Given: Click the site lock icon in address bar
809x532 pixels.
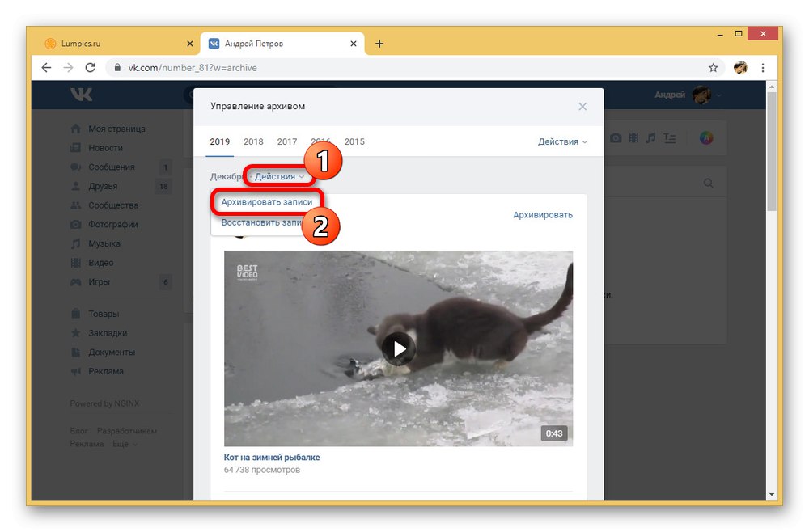Looking at the screenshot, I should click(x=117, y=68).
